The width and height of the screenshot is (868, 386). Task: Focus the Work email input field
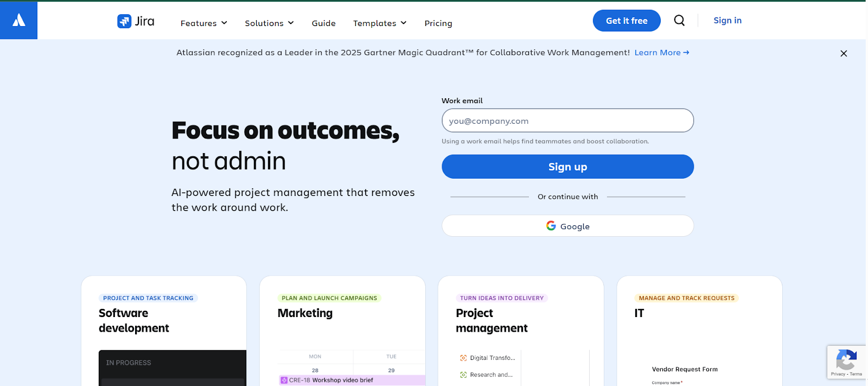[x=567, y=121]
